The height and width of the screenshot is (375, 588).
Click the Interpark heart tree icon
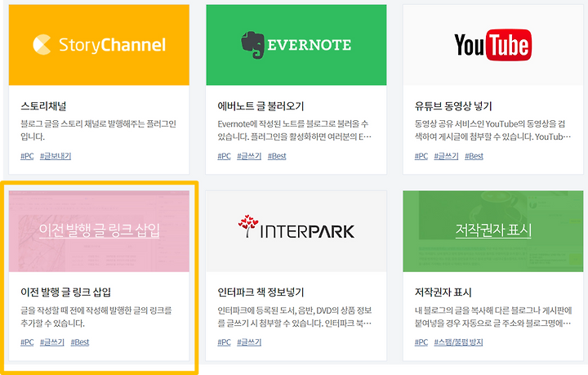click(248, 225)
